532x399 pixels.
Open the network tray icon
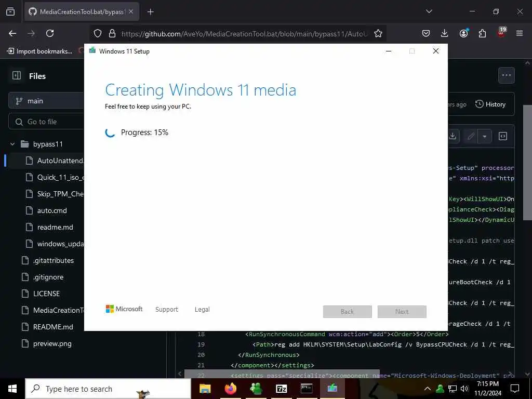[453, 389]
